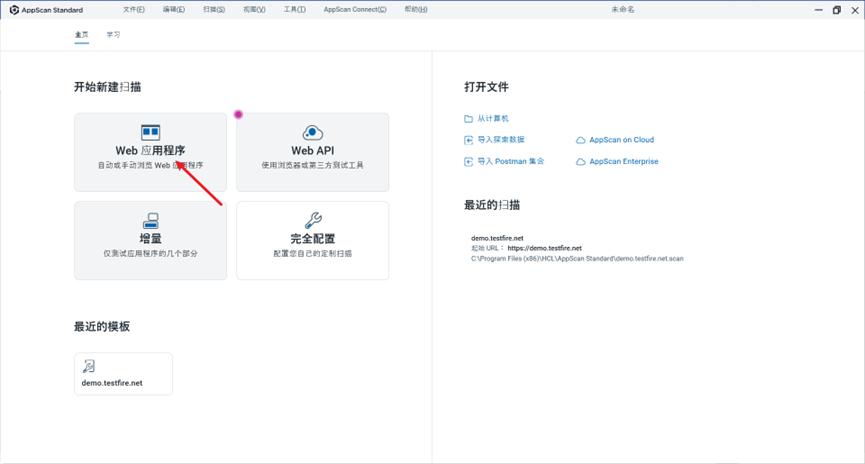Close the AppScan Standard window

coord(855,10)
